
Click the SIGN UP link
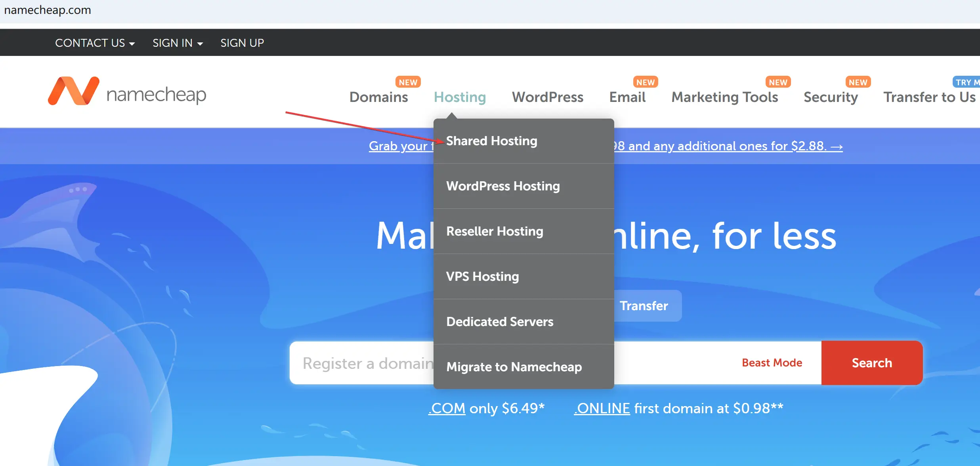242,43
